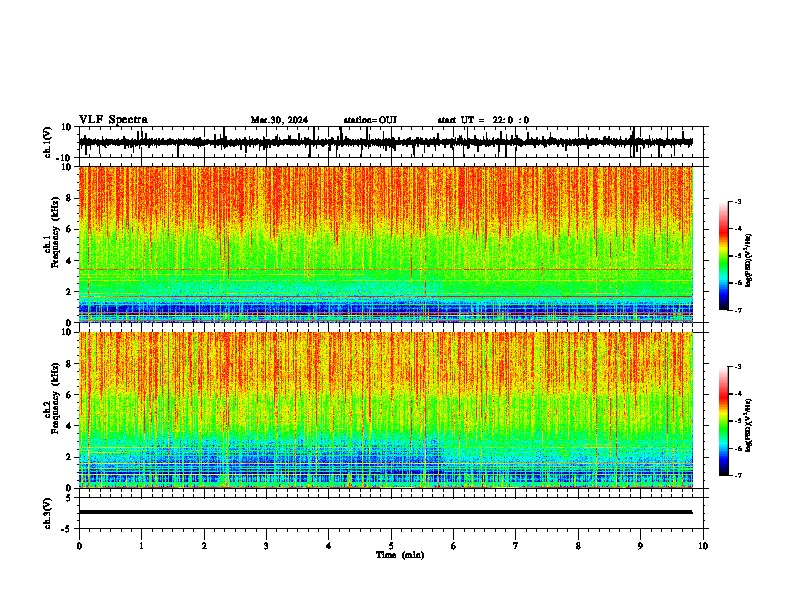Select the "start UT = 22:0 :0" text
The width and height of the screenshot is (792, 612).
click(483, 120)
